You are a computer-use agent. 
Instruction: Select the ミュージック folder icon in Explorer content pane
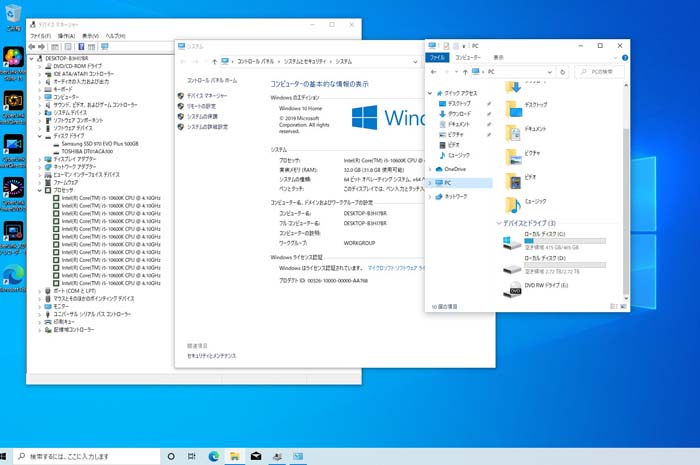pyautogui.click(x=513, y=205)
